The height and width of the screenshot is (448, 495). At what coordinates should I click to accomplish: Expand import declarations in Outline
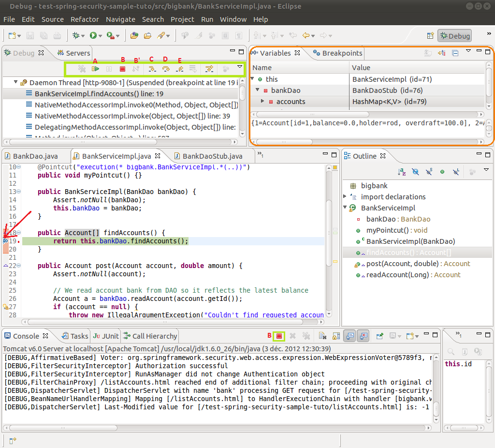345,196
